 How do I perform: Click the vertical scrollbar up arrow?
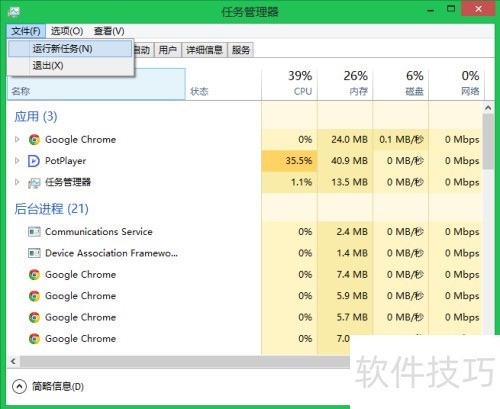pos(488,108)
